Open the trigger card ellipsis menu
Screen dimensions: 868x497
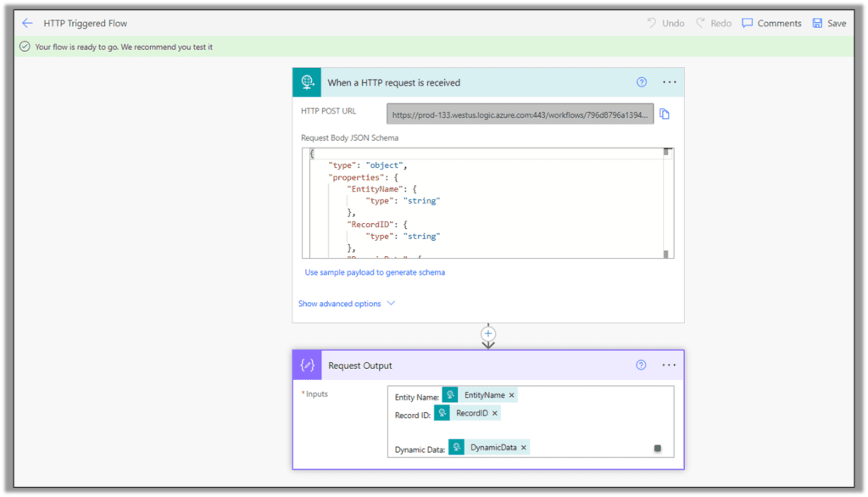tap(669, 81)
